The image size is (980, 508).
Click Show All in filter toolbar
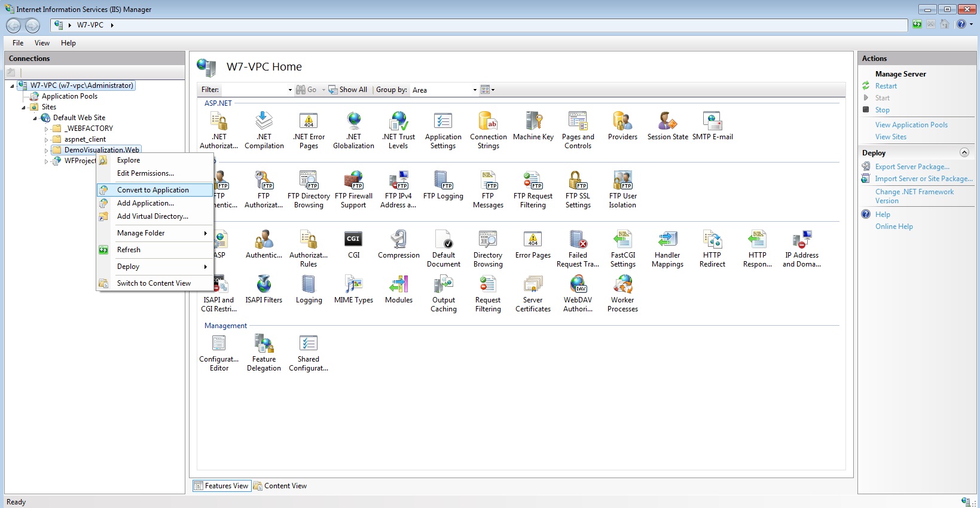tap(348, 90)
